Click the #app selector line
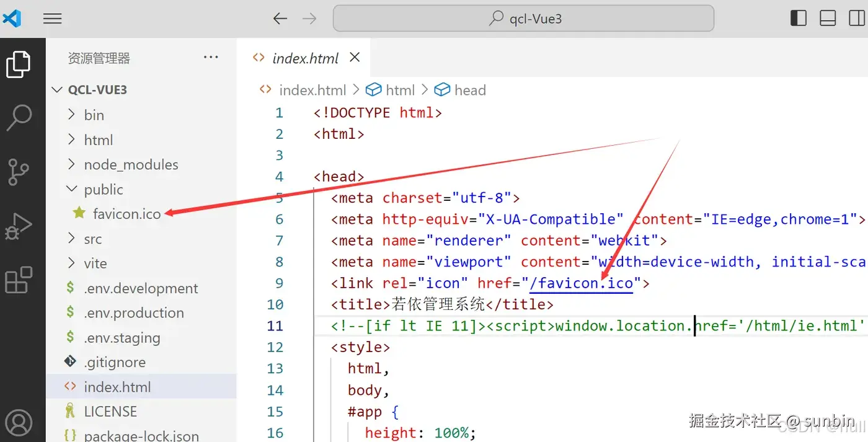This screenshot has width=868, height=442. (x=373, y=412)
